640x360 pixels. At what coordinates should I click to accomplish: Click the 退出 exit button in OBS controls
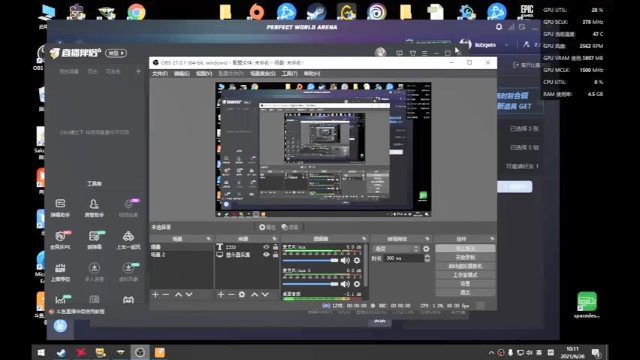coord(465,293)
